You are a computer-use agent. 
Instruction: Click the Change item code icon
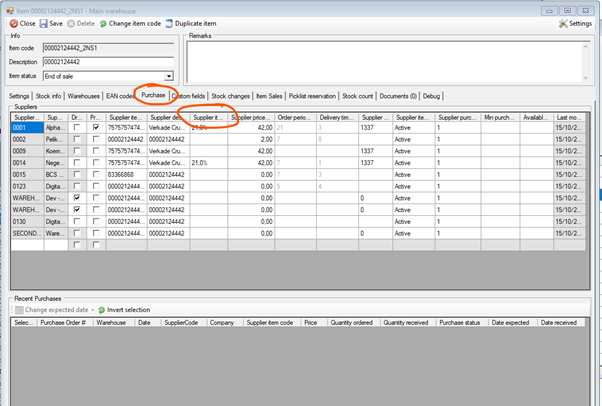pyautogui.click(x=103, y=24)
